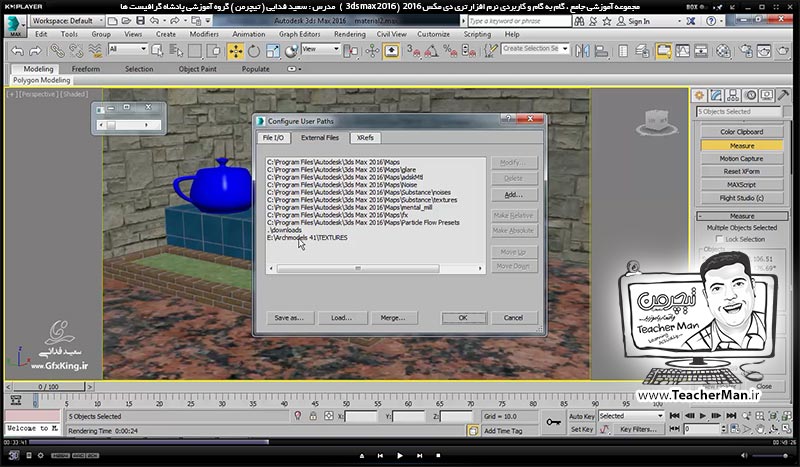Open the Curve Editor icon in toolbar

point(682,51)
